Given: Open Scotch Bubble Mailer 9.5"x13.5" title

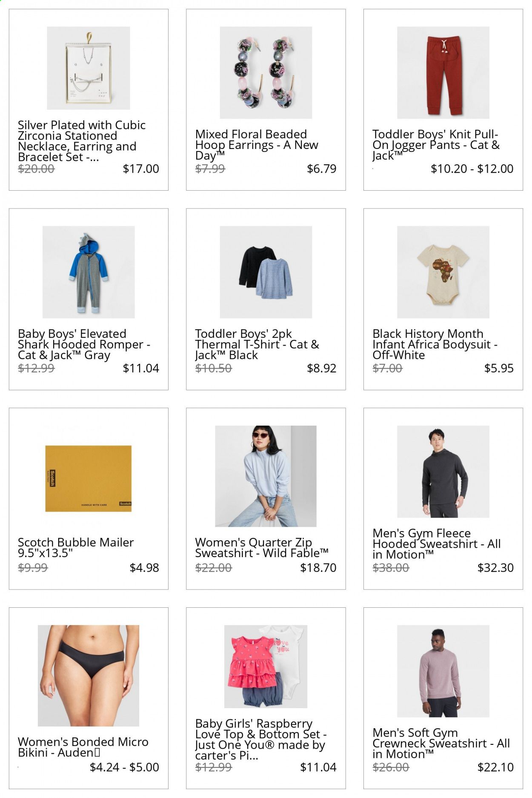Looking at the screenshot, I should (76, 547).
